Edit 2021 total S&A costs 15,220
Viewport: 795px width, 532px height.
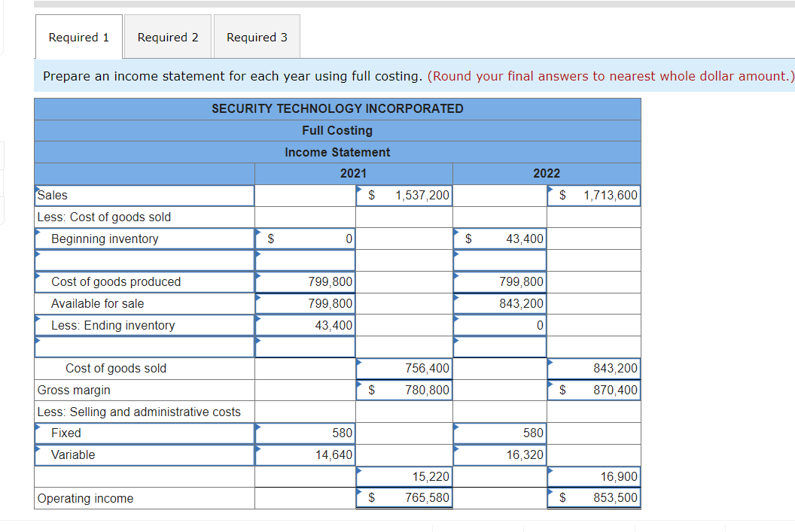(x=404, y=477)
